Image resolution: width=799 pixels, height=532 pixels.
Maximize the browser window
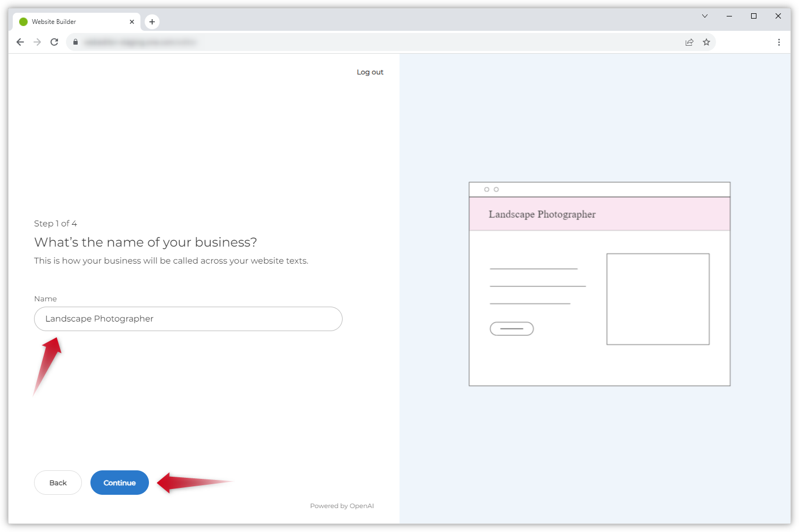tap(754, 16)
